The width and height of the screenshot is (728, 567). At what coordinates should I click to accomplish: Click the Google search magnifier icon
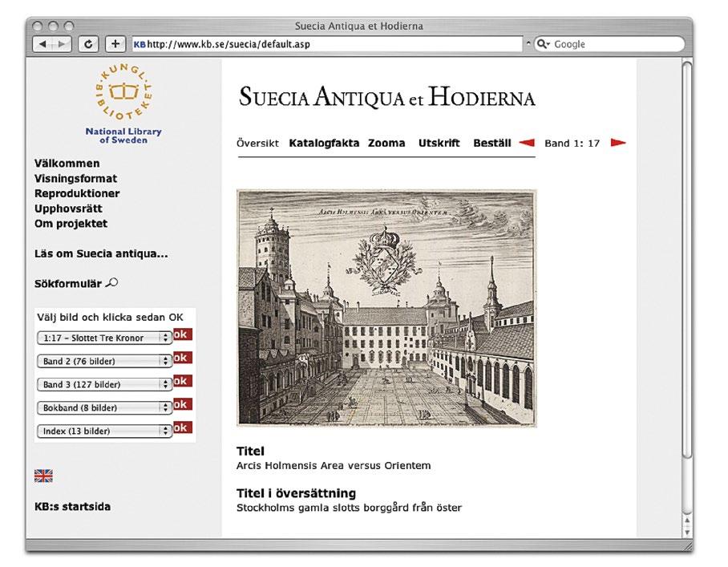tap(543, 44)
